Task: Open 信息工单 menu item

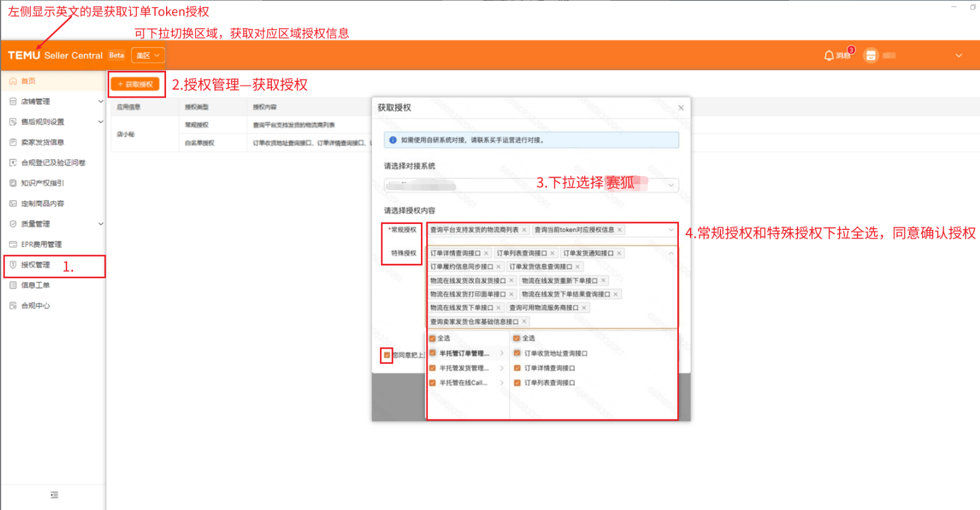Action: [x=53, y=285]
